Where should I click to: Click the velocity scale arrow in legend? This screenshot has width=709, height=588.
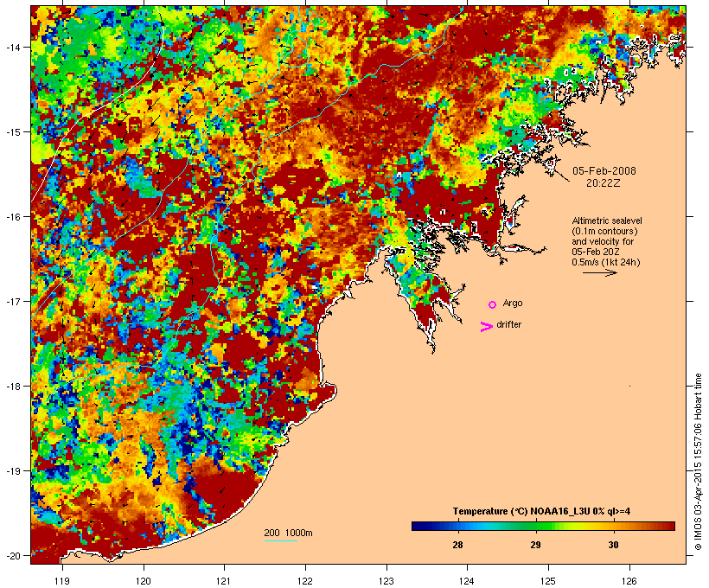(599, 272)
